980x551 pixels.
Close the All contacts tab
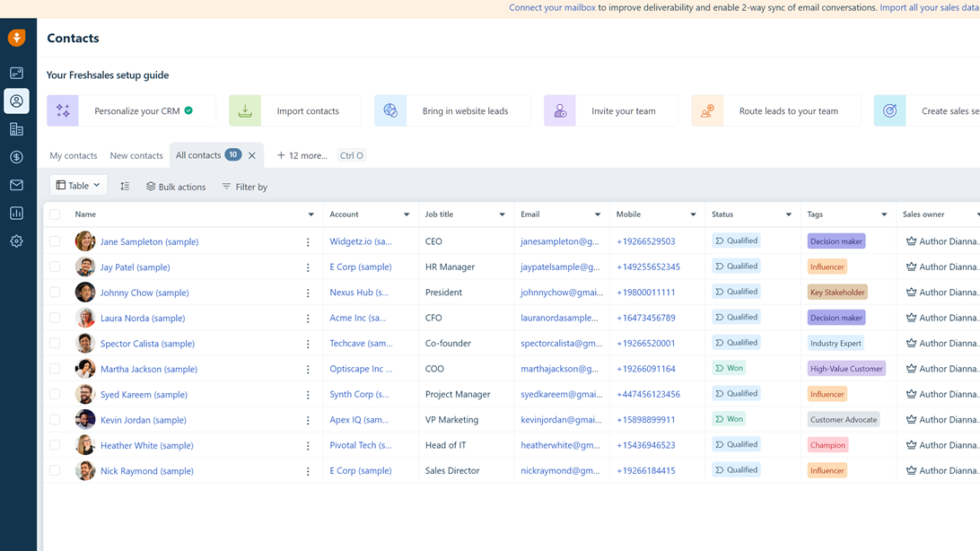click(252, 155)
